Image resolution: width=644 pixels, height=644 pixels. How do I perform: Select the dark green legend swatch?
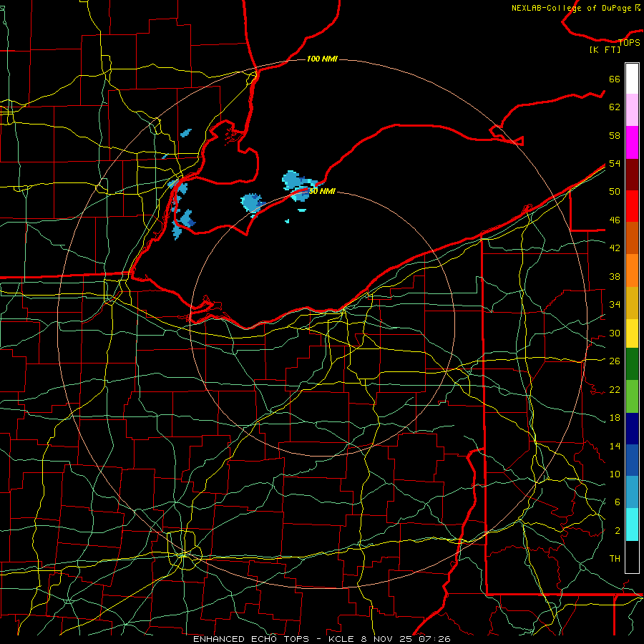(x=632, y=364)
